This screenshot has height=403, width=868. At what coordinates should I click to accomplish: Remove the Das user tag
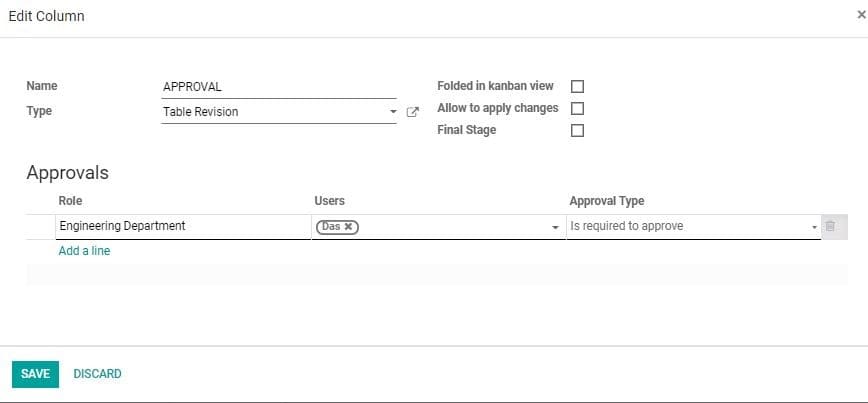[348, 227]
